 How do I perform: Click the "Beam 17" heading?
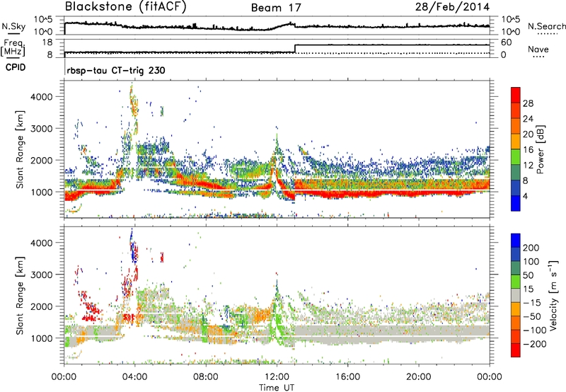(276, 8)
